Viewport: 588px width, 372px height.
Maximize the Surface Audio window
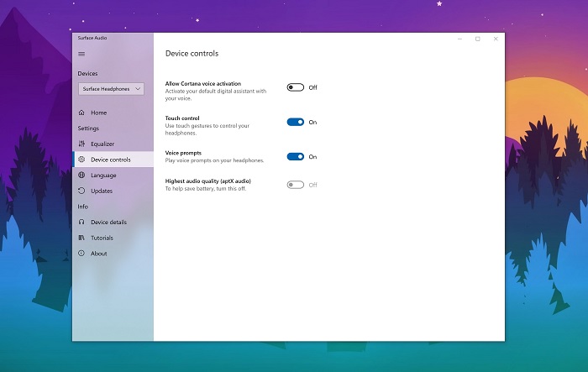[x=477, y=39]
